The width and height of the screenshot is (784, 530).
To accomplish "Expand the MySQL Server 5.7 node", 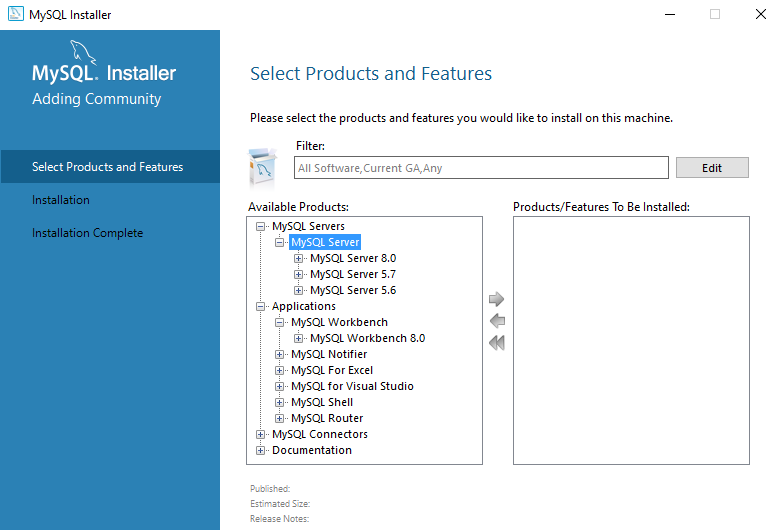I will (298, 274).
